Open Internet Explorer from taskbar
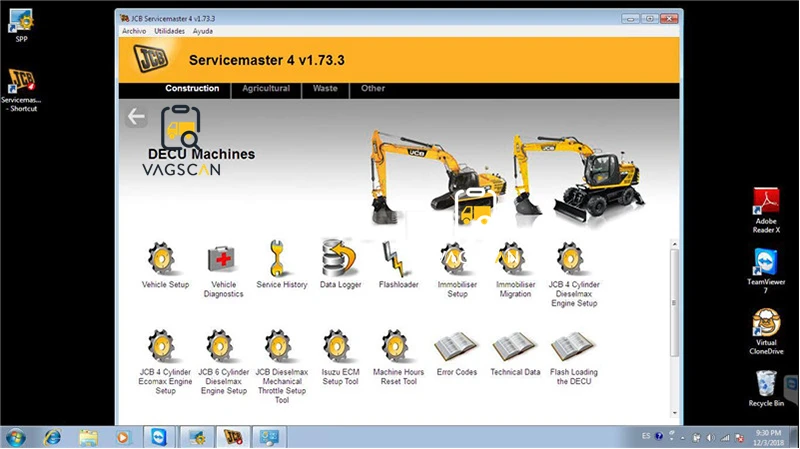The image size is (800, 449). point(53,438)
